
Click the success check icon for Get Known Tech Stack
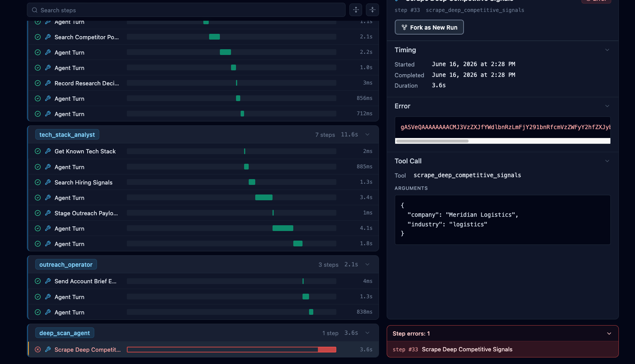[38, 151]
